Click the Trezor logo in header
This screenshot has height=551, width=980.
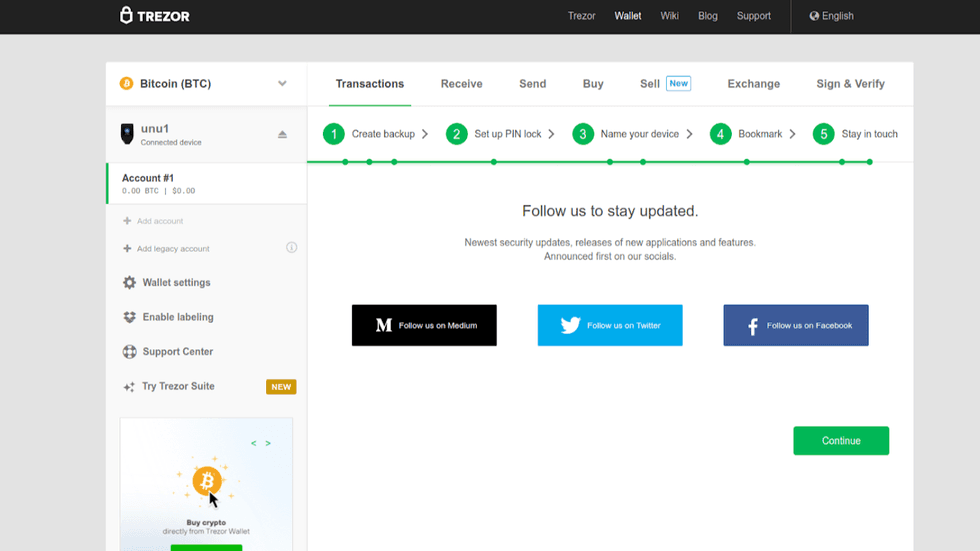pos(154,16)
